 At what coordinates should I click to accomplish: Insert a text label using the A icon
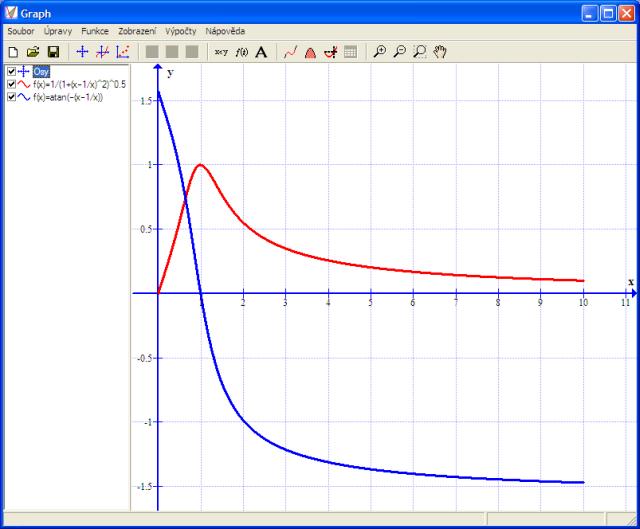(x=261, y=51)
